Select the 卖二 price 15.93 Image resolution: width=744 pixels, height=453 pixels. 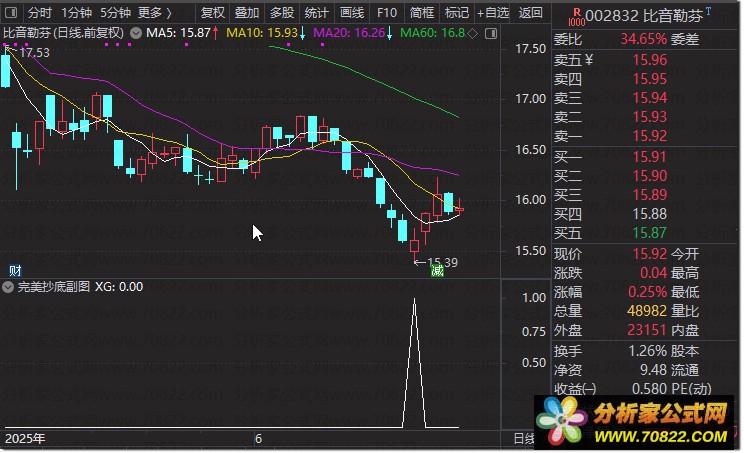[x=650, y=117]
